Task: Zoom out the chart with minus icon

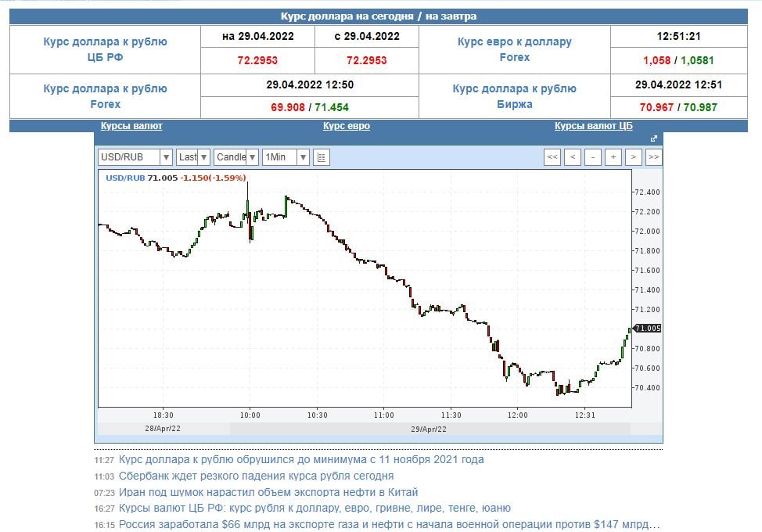Action: coord(592,157)
